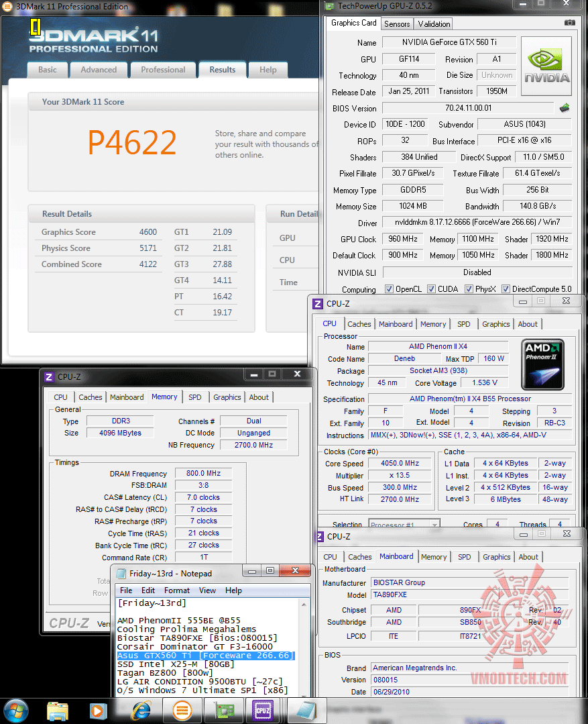Switch to 3DMark 11 taskbar icon

tap(182, 711)
